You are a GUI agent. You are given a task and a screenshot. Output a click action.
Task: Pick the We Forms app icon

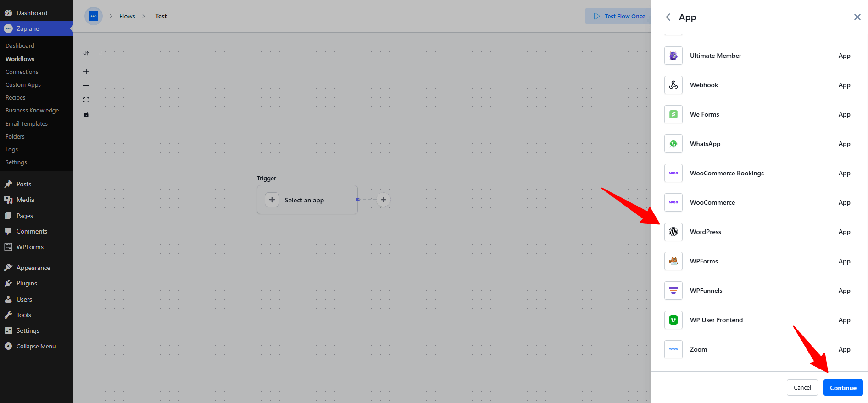click(673, 114)
